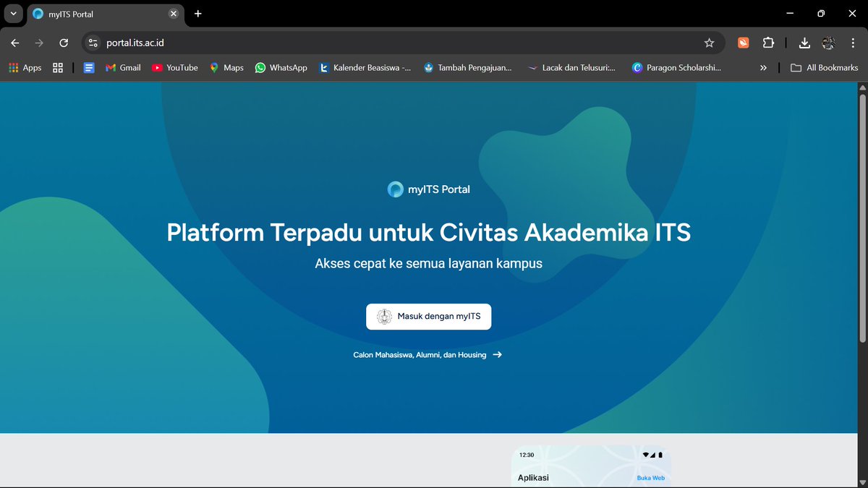Open the Lacak dan Telusuri bookmark
Viewport: 868px width, 488px height.
pos(572,67)
